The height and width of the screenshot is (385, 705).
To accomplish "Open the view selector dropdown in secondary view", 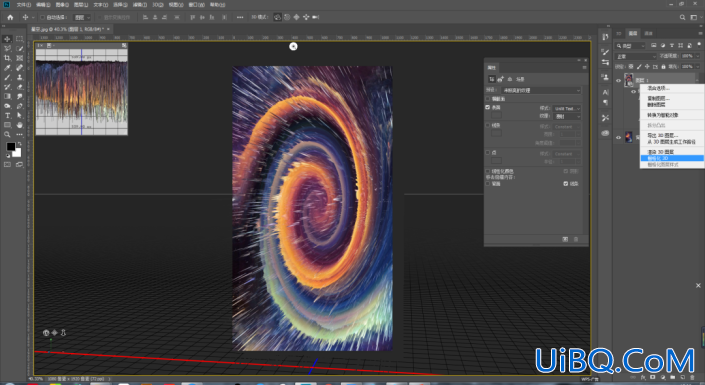I will pos(50,45).
